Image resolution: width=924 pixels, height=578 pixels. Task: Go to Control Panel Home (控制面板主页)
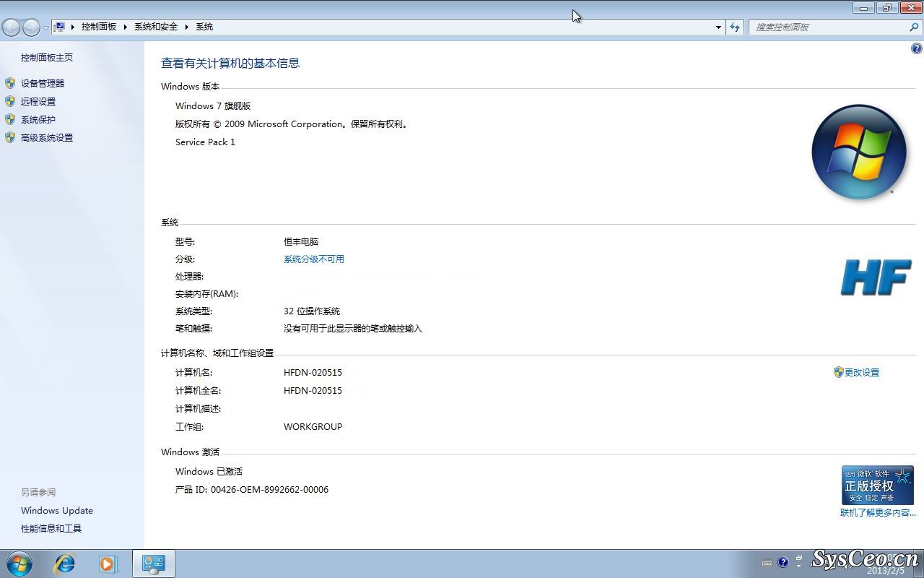(x=47, y=58)
